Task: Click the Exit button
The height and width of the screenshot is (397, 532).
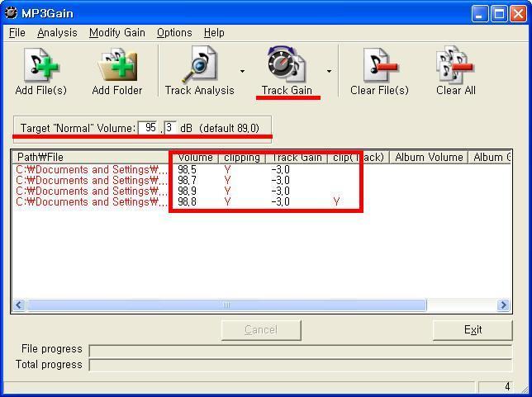Action: click(473, 329)
